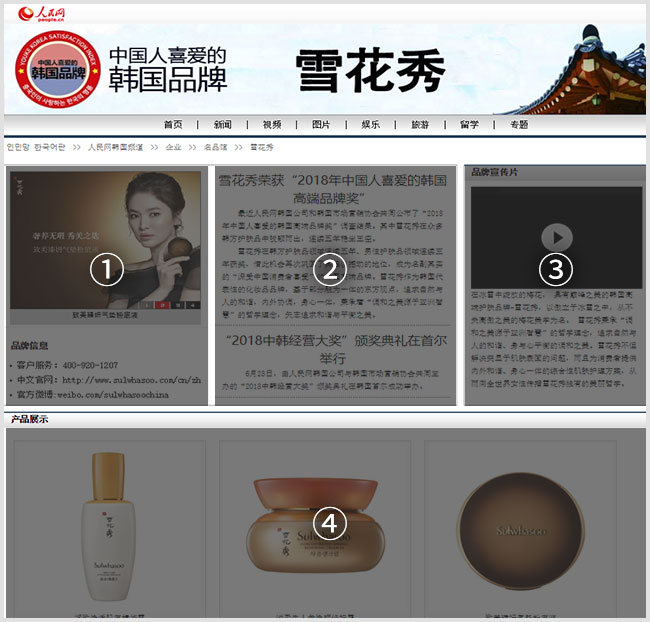Switch to the 娱乐 section
Image resolution: width=650 pixels, height=622 pixels.
pos(371,124)
